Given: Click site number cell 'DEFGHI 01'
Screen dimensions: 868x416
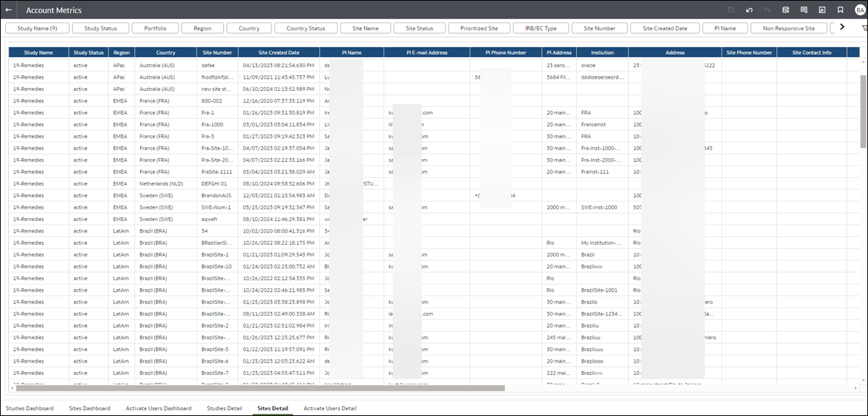Looking at the screenshot, I should (217, 183).
